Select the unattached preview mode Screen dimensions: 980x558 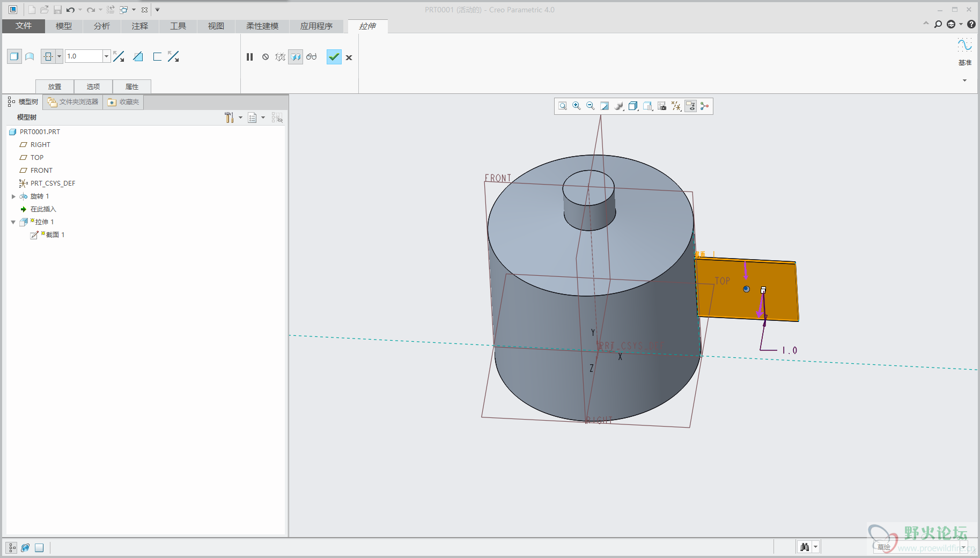[x=281, y=57]
